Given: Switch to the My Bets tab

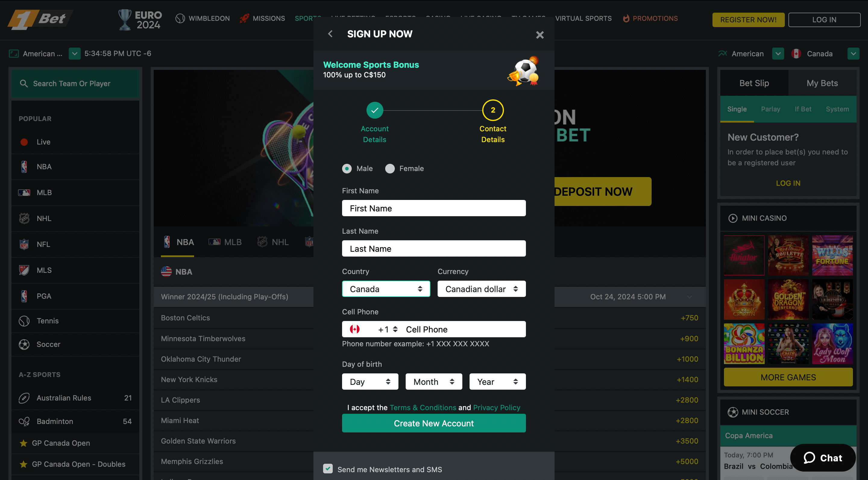Looking at the screenshot, I should [x=822, y=83].
